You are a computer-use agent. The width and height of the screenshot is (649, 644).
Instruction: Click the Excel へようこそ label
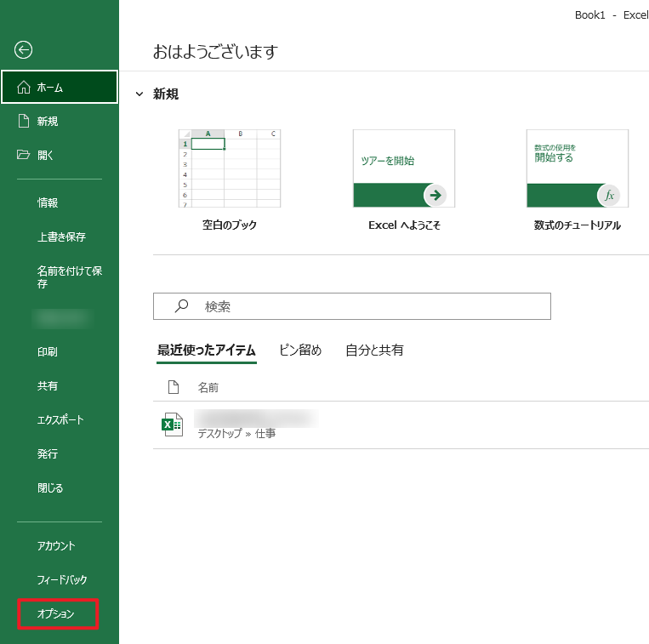pos(404,225)
